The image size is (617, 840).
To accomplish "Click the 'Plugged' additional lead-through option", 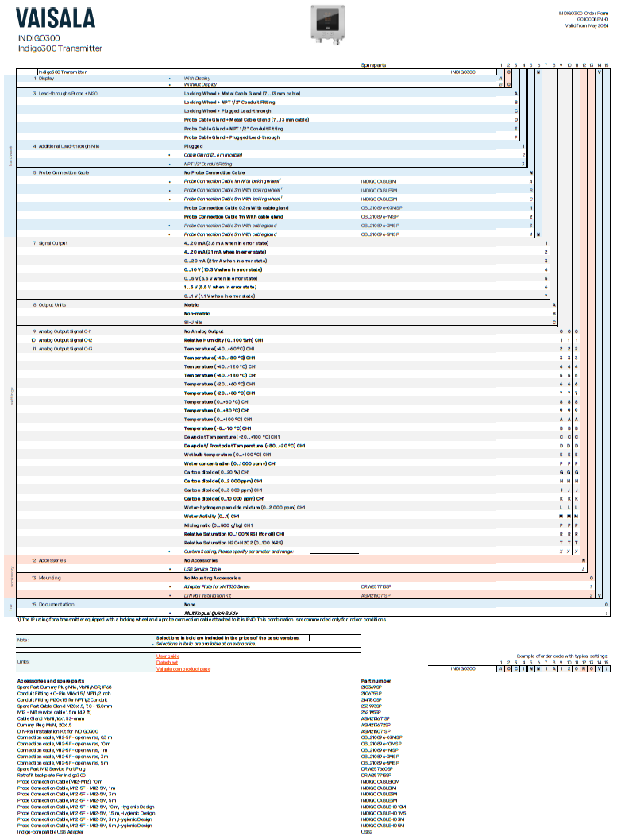I will 193,146.
